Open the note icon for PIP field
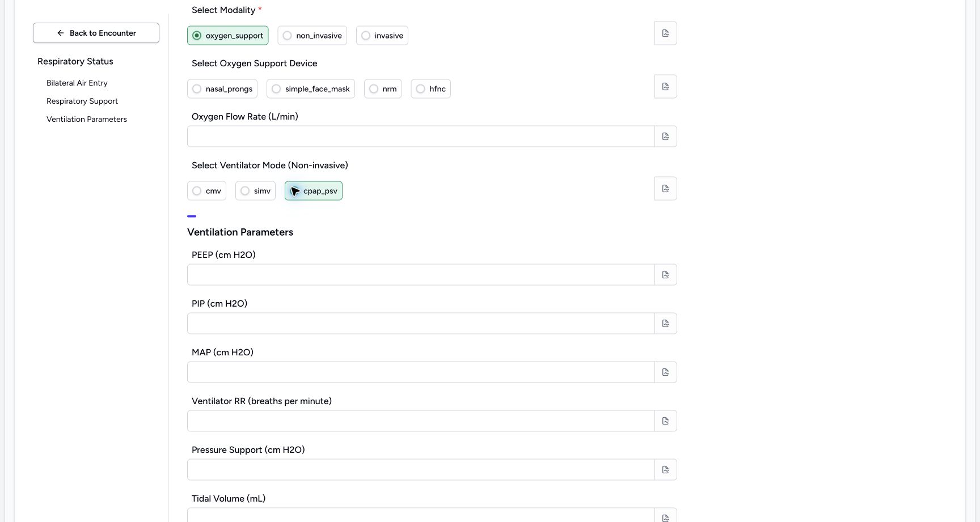980x522 pixels. (x=666, y=324)
